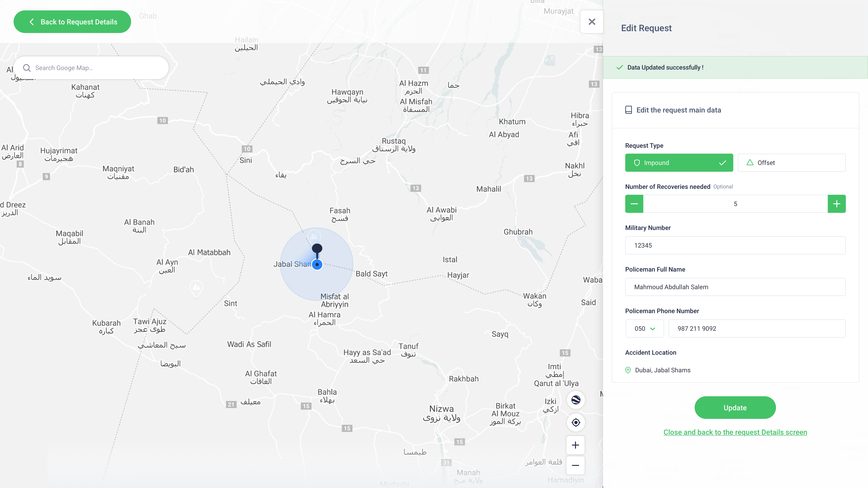Click the Data Updated successfully message
This screenshot has height=488, width=868.
[x=665, y=68]
